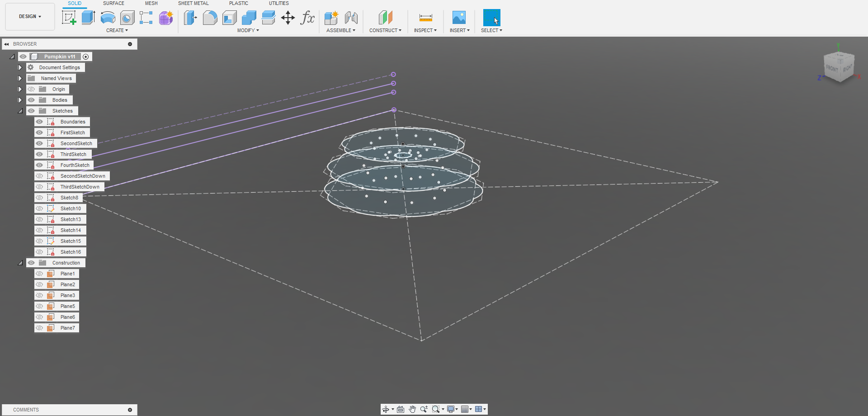Select ThirdSketchDown in the browser tree
The height and width of the screenshot is (416, 868).
pyautogui.click(x=80, y=187)
